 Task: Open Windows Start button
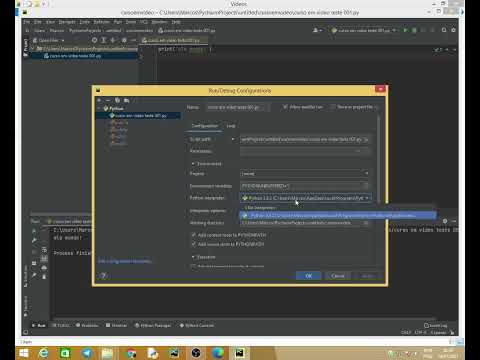(24, 353)
